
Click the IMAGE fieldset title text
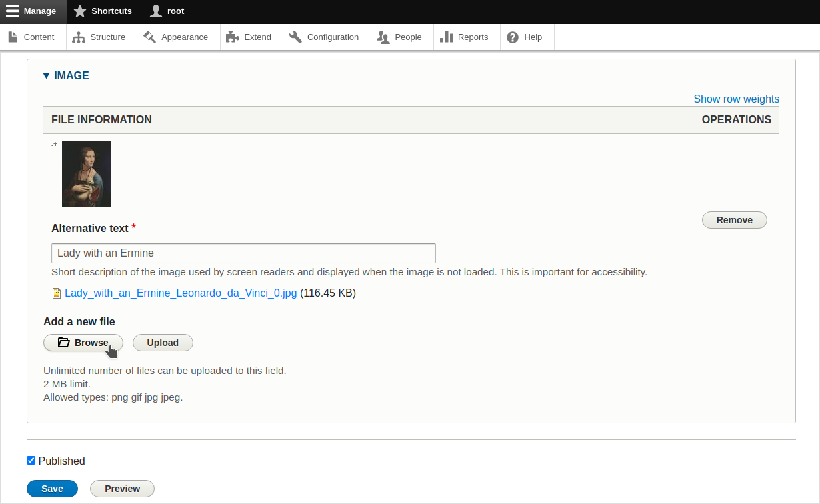point(71,76)
